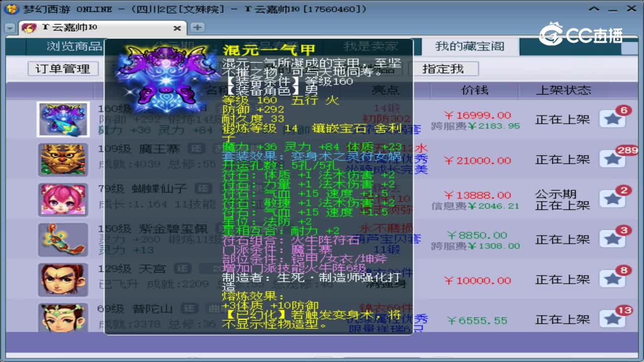Open tab list dropdown arrow at left
Image resolution: width=644 pixels, height=362 pixels.
coord(10,28)
